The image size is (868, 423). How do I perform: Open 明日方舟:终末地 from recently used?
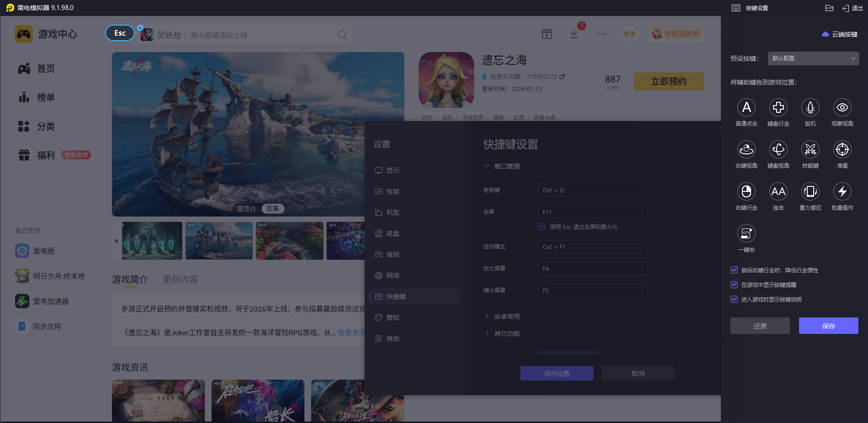click(x=50, y=276)
